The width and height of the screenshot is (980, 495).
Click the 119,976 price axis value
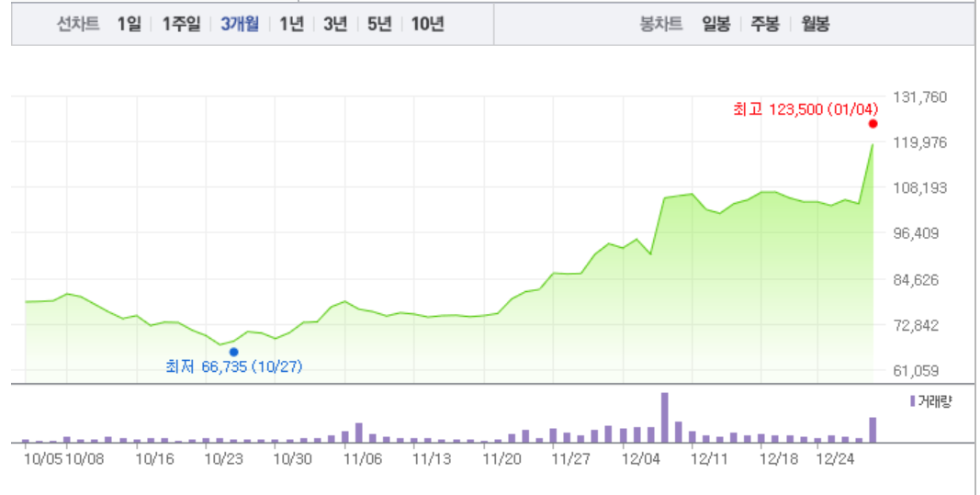click(920, 142)
